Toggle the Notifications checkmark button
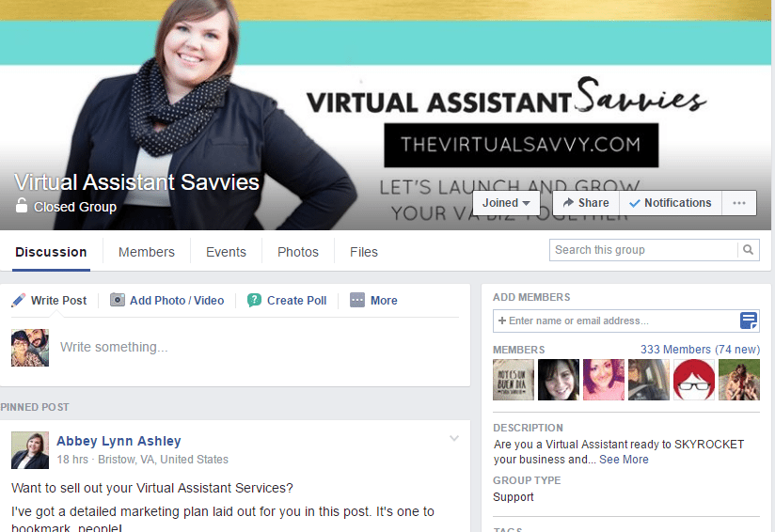This screenshot has height=532, width=775. (671, 203)
